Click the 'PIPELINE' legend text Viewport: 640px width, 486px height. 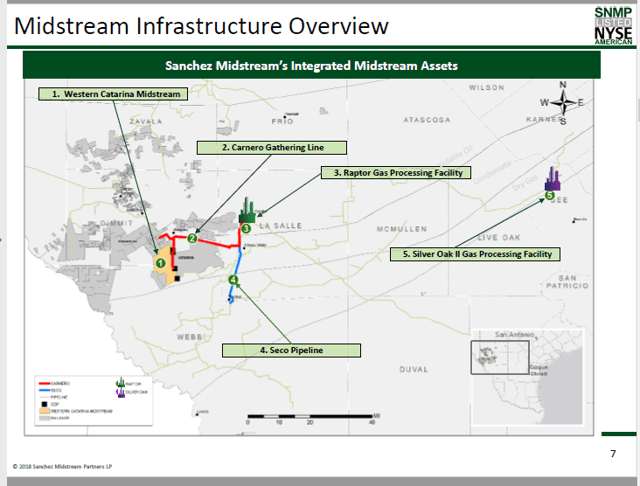tap(60, 397)
